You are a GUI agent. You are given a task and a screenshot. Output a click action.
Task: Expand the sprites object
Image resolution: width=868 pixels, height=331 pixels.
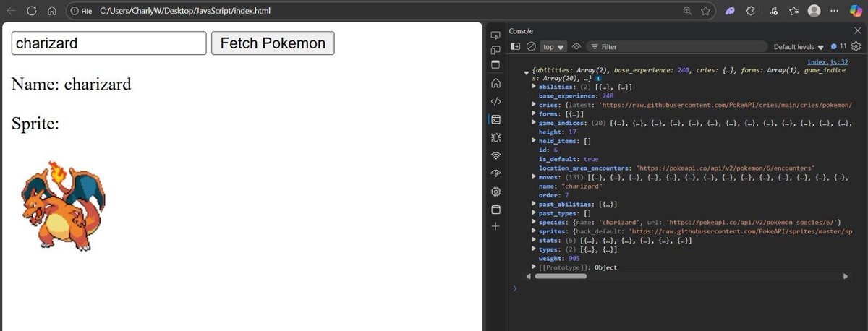(534, 231)
